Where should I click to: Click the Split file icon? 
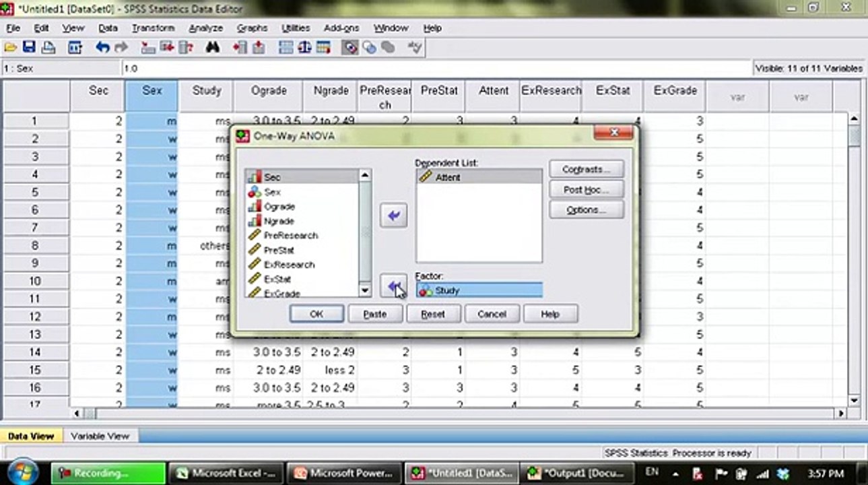(x=286, y=47)
